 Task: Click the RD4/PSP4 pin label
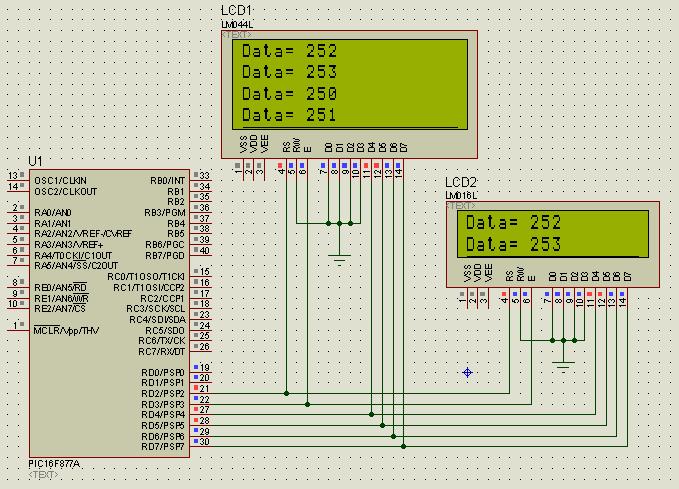(x=163, y=415)
